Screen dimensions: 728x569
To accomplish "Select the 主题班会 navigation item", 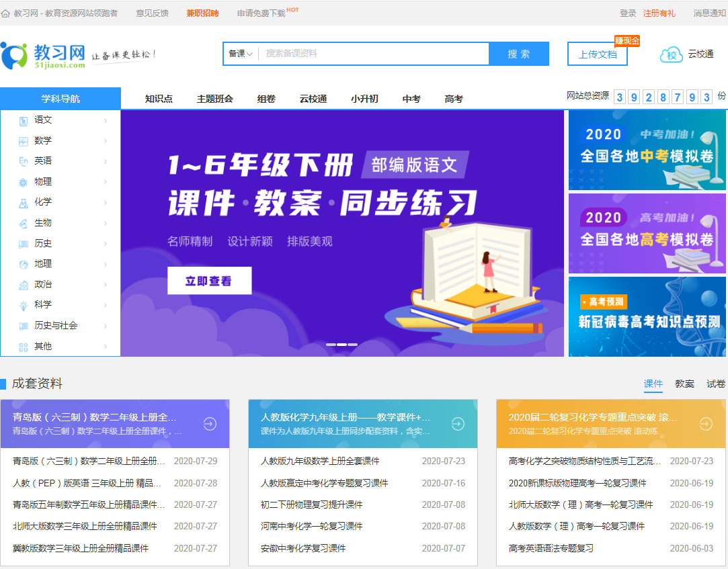I will [x=215, y=99].
